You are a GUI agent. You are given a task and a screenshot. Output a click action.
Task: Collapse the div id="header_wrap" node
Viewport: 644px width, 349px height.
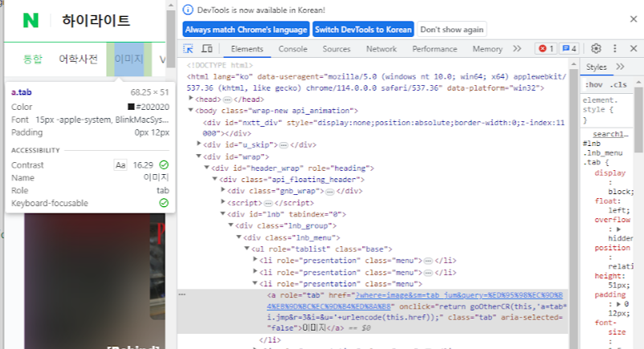[x=207, y=168]
